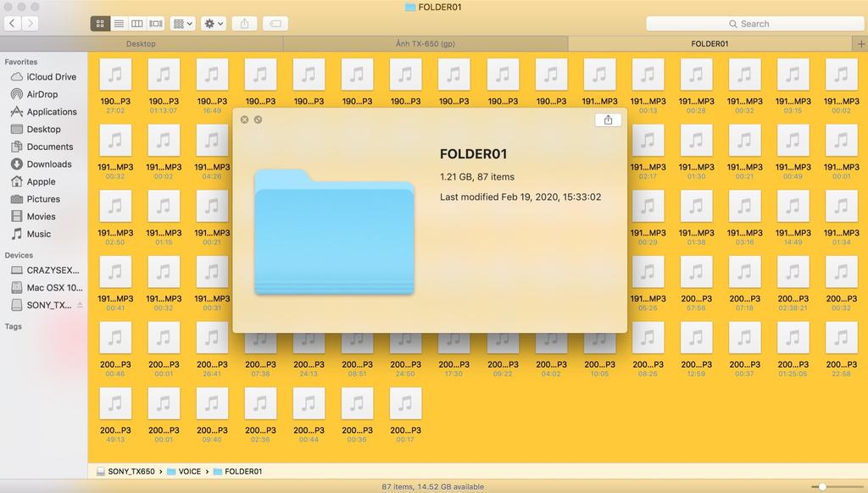The height and width of the screenshot is (493, 868).
Task: Open the item grouping dropdown
Action: pos(183,23)
